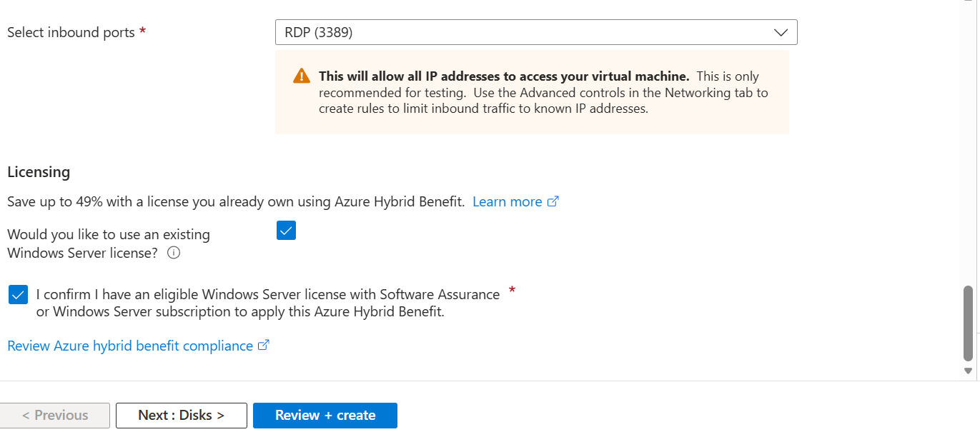Click the vertical scrollbar thumb

point(969,321)
